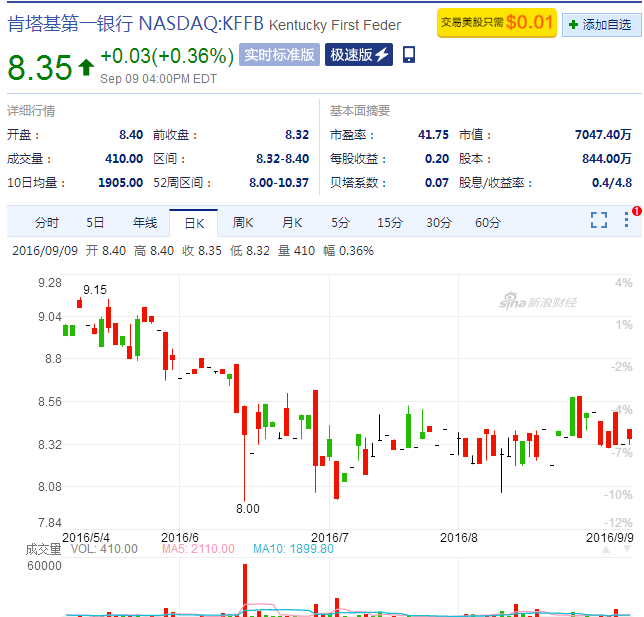
Task: Click the 9.15 high price label on chart
Action: (95, 290)
